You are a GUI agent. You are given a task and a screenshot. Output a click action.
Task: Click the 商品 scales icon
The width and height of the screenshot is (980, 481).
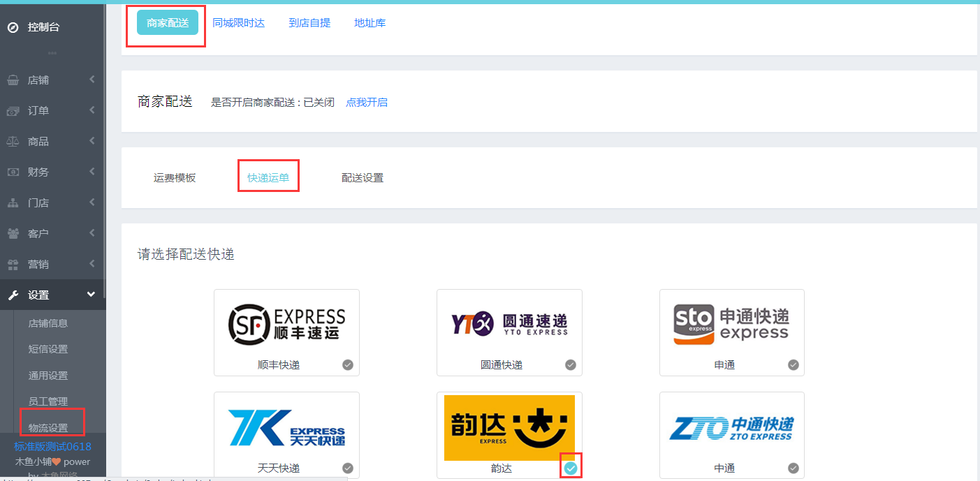[x=13, y=142]
